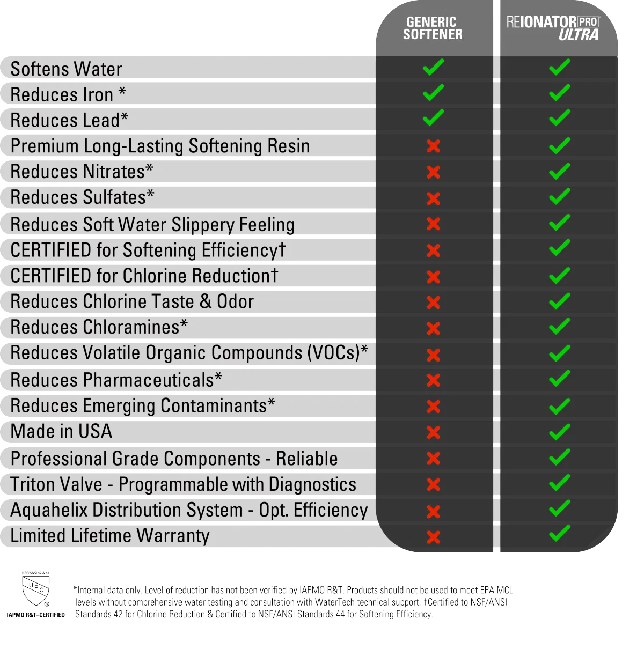Select the GENERIC SOFTENER column header

click(x=433, y=28)
